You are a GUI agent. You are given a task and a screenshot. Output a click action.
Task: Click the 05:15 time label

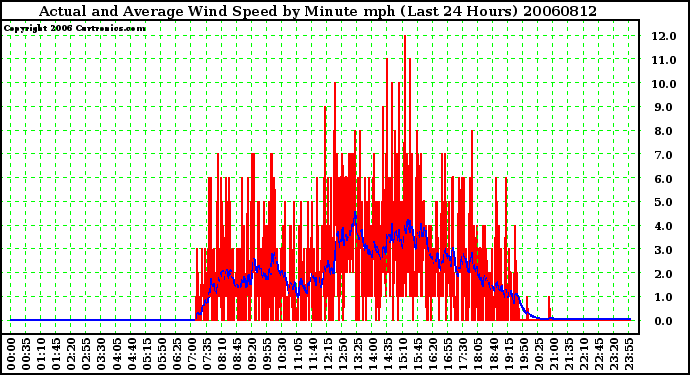point(147,355)
